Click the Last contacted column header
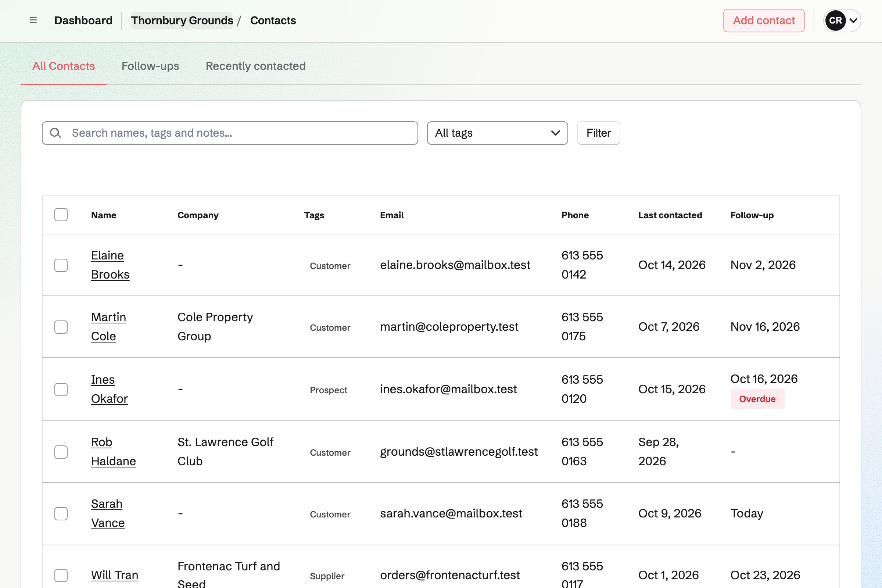882x588 pixels. coord(670,215)
